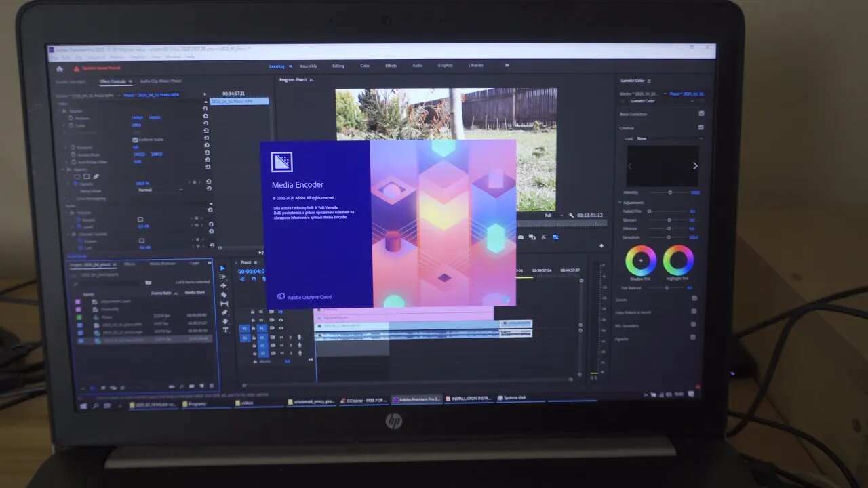868x488 pixels.
Task: Click the Position X value 1920.0
Action: point(136,117)
